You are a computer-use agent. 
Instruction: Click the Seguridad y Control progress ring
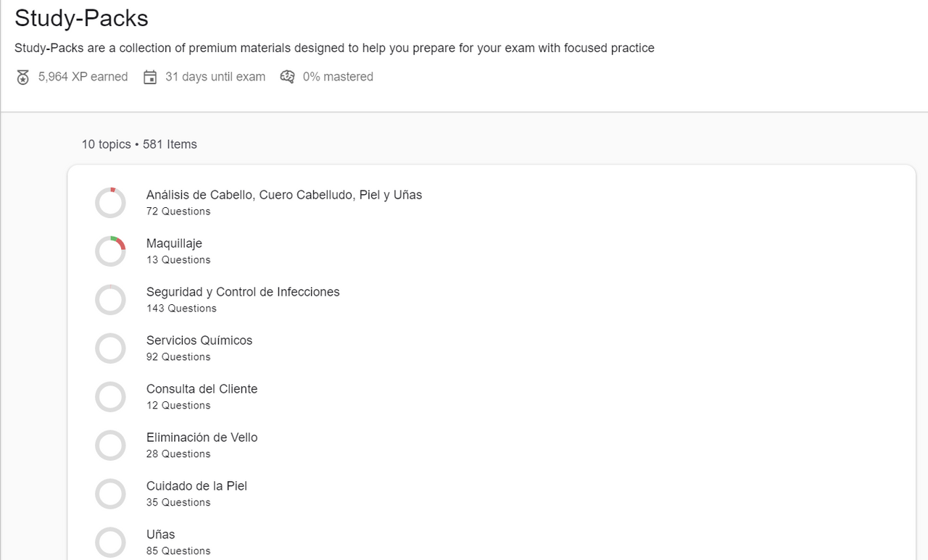pyautogui.click(x=111, y=300)
